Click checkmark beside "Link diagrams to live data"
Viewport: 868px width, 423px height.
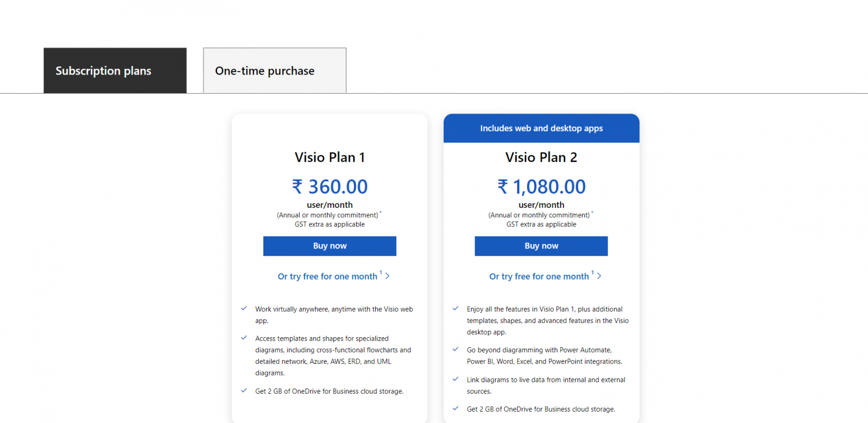[455, 379]
